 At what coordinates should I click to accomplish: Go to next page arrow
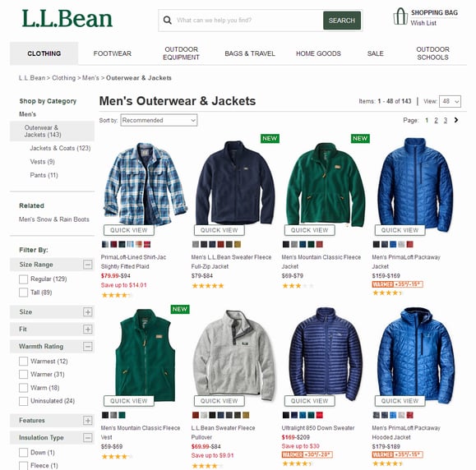(456, 120)
